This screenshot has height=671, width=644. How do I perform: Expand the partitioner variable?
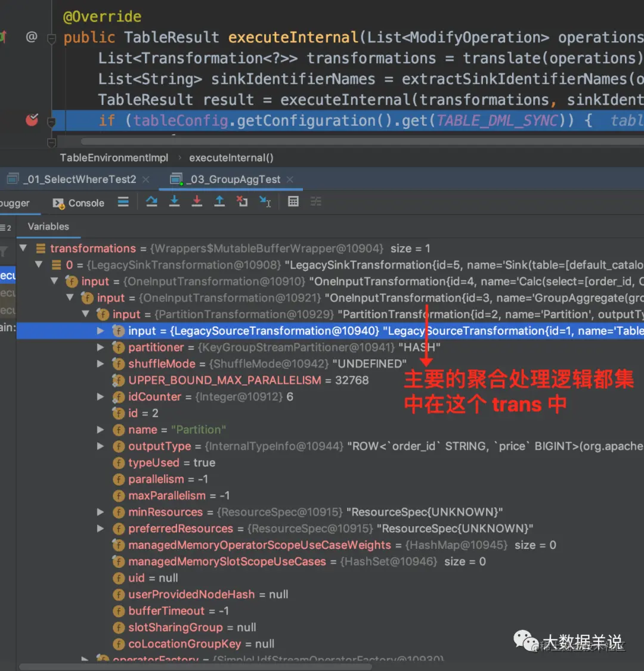(x=101, y=347)
